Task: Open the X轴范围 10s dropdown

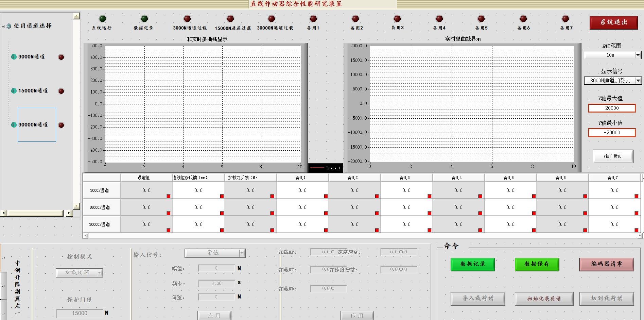Action: click(638, 55)
